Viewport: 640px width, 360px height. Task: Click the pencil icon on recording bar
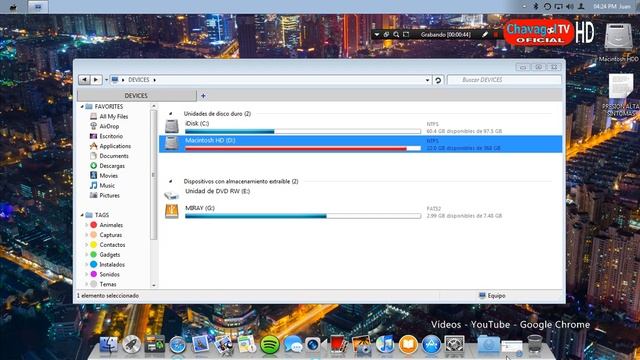484,35
